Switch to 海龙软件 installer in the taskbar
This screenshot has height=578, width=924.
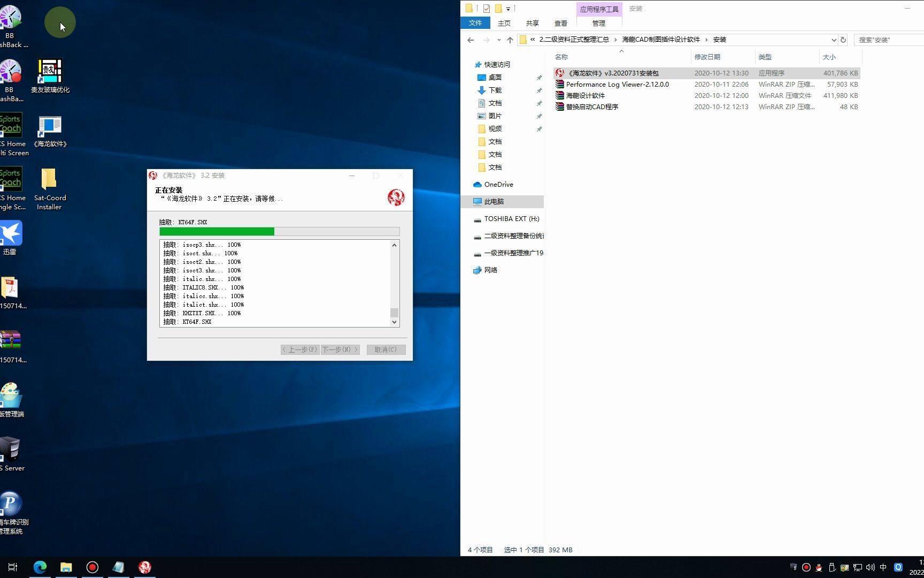(x=145, y=567)
